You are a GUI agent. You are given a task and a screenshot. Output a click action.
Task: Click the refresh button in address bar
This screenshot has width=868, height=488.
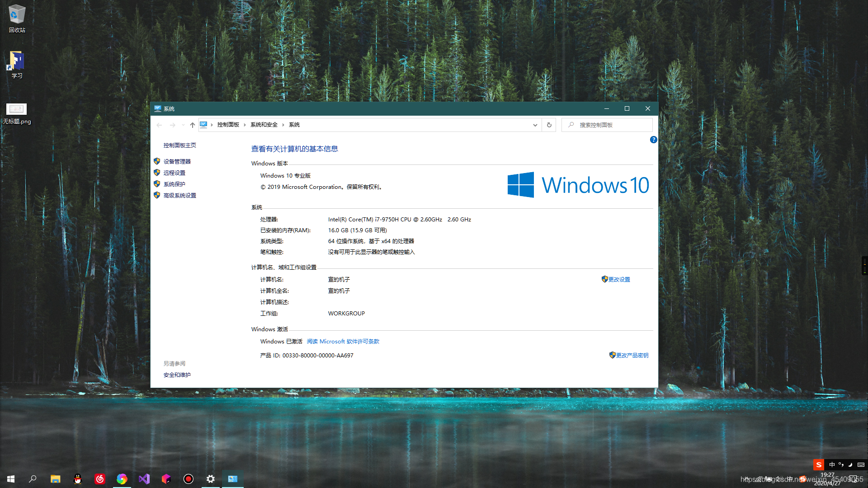coord(549,125)
